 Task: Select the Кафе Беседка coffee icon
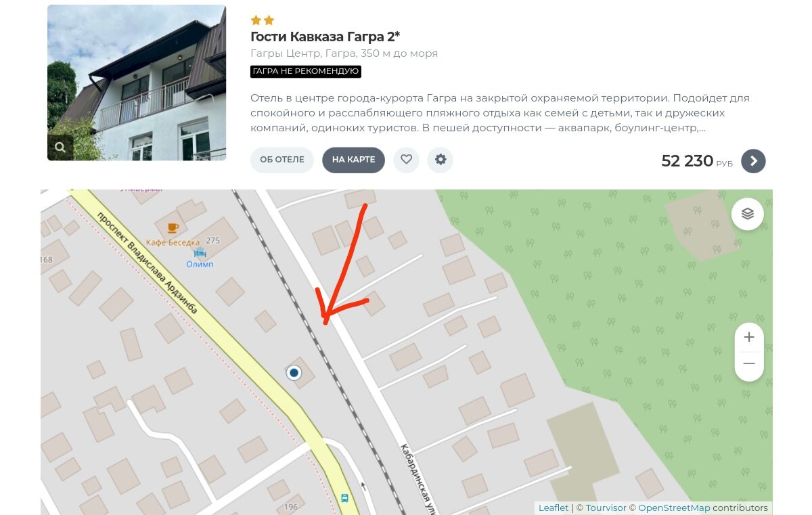pyautogui.click(x=173, y=228)
